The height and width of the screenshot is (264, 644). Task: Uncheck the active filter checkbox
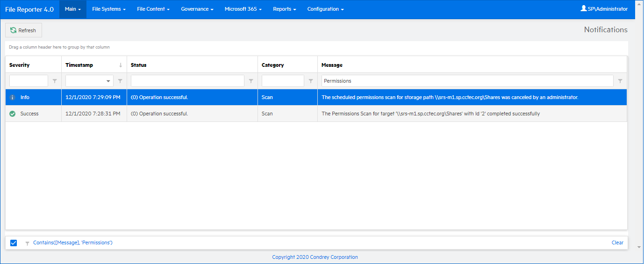(x=14, y=243)
